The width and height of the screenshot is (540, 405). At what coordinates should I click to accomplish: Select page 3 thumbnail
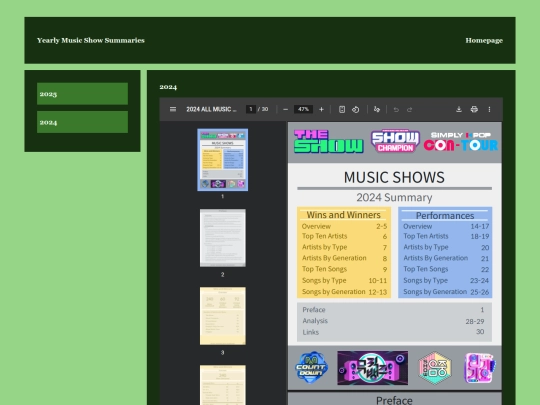coord(222,316)
